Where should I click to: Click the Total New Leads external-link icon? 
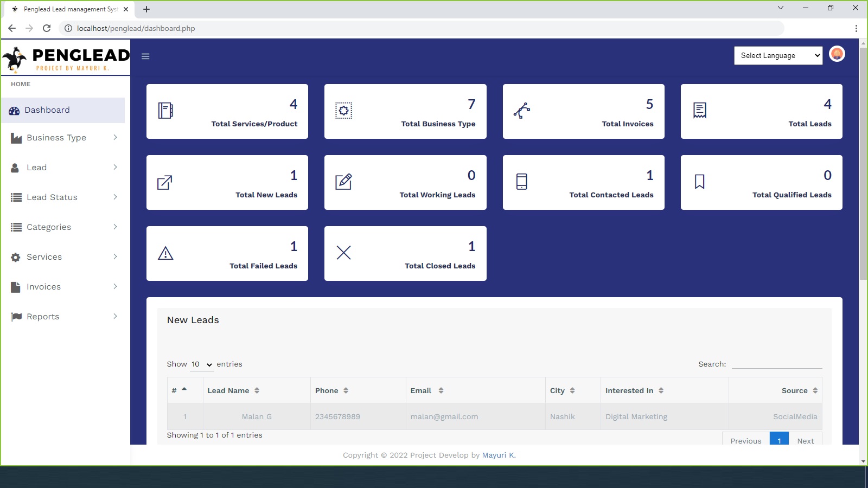165,182
